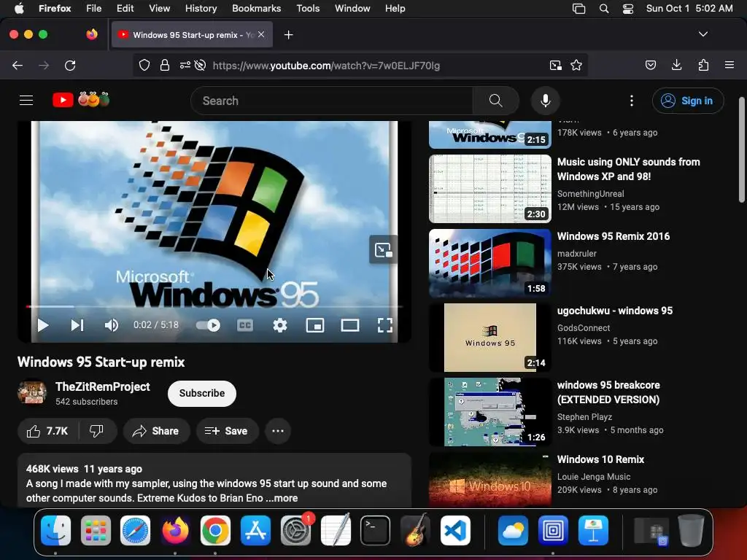Open Music using ONLY sounds from Windows XP video
This screenshot has width=747, height=560.
click(628, 169)
